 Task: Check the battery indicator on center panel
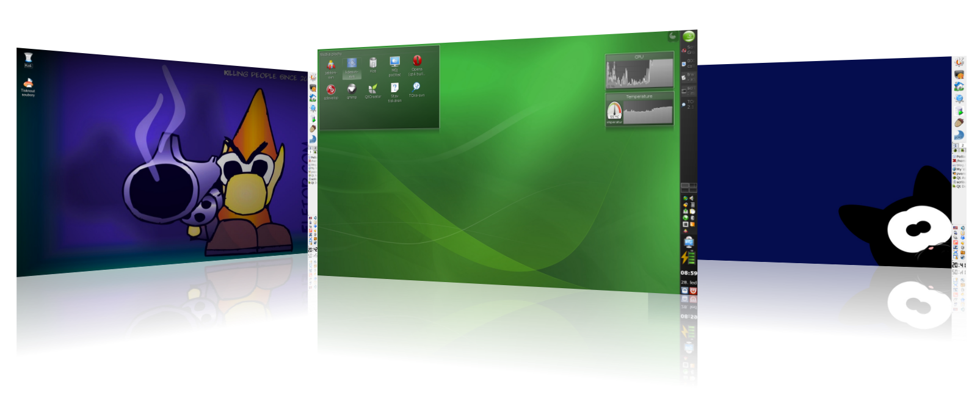point(689,258)
